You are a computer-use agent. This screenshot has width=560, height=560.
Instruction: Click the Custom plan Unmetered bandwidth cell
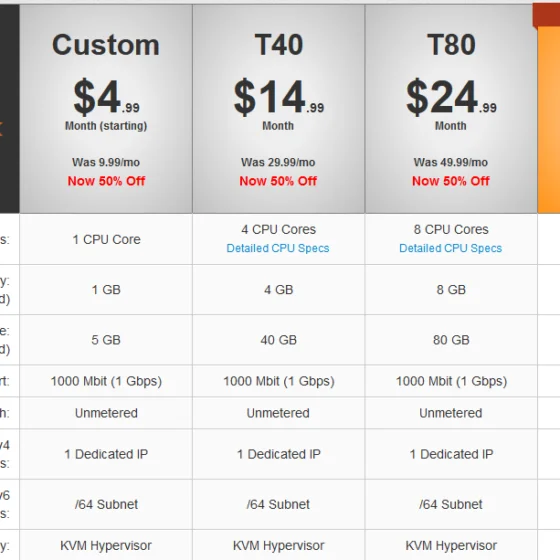106,413
